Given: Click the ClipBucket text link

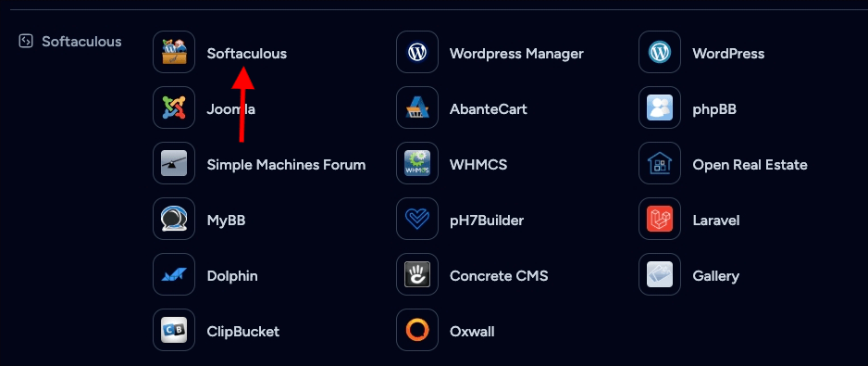Looking at the screenshot, I should point(243,331).
